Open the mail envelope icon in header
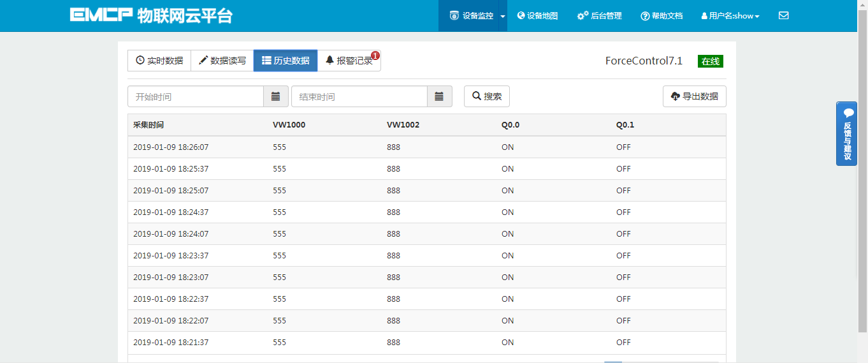 coord(783,15)
